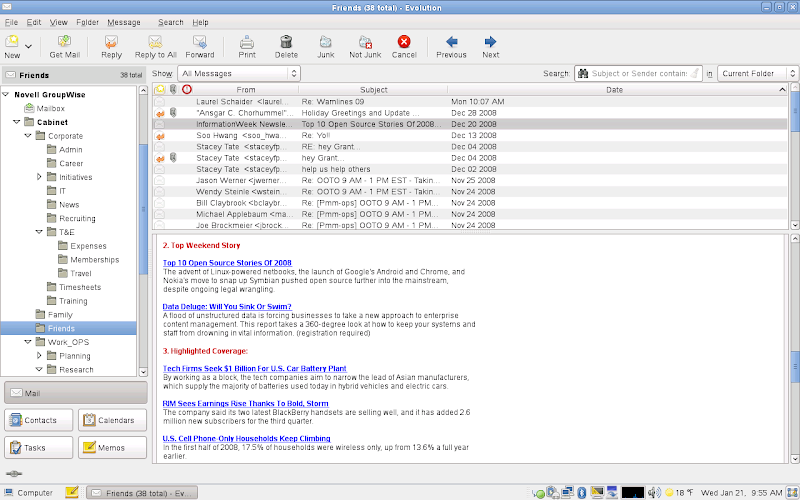
Task: Open RIM Sees Earnings Rise link
Action: [245, 404]
